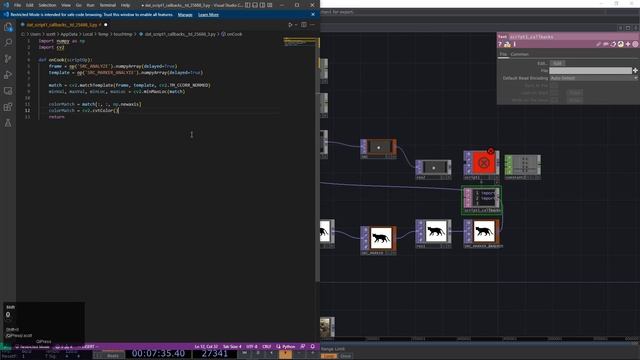Click the star icon in parameter header

point(628,44)
